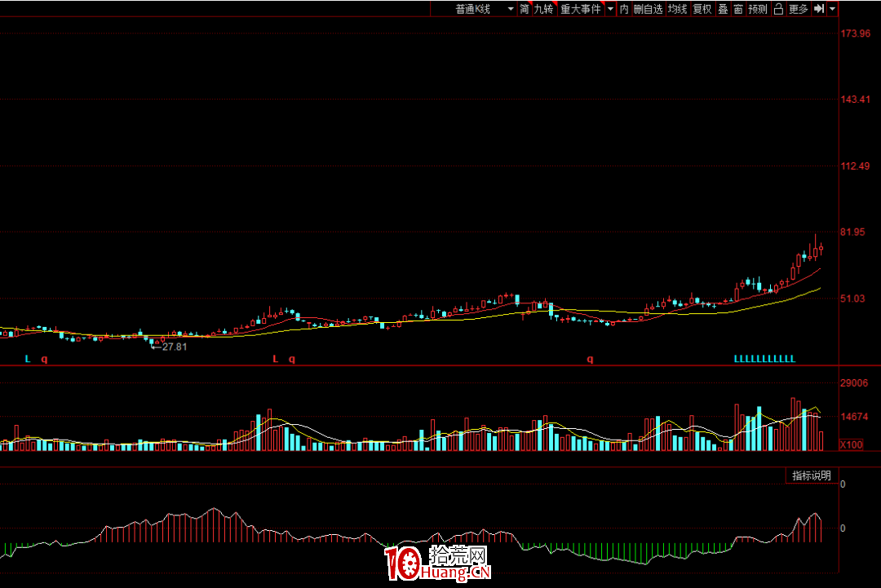881x588 pixels.
Task: Click the 窗 window button
Action: (x=737, y=9)
